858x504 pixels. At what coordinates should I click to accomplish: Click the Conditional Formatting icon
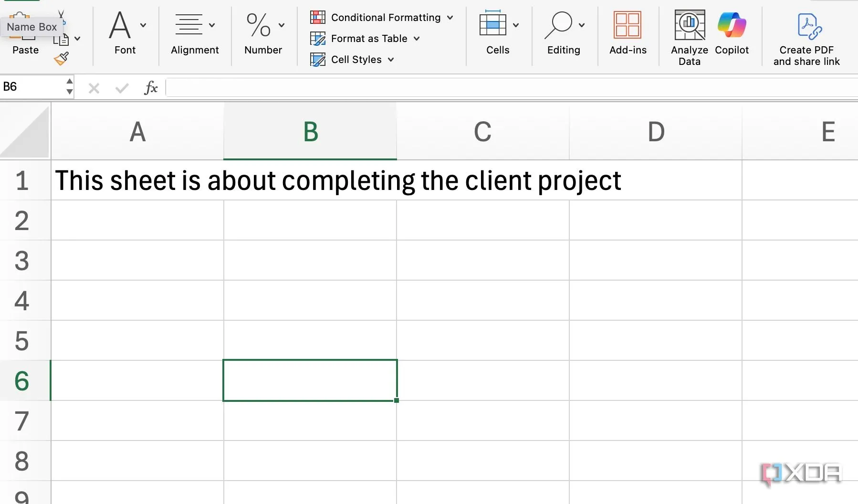318,18
